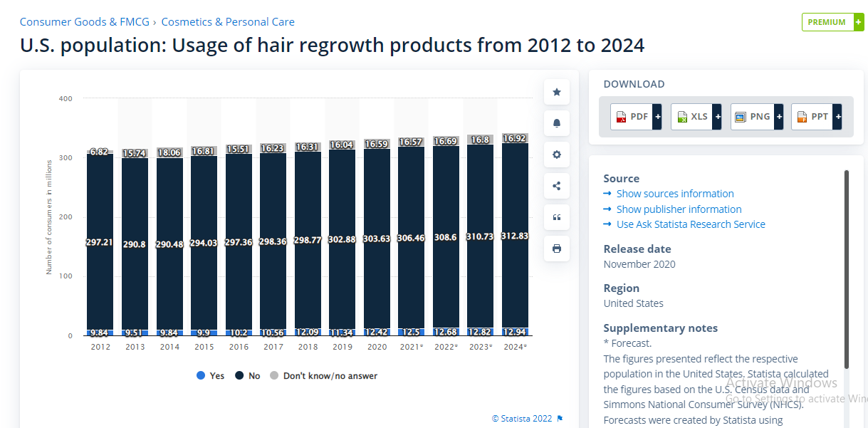Click the star favorite icon
This screenshot has width=868, height=428.
point(557,92)
